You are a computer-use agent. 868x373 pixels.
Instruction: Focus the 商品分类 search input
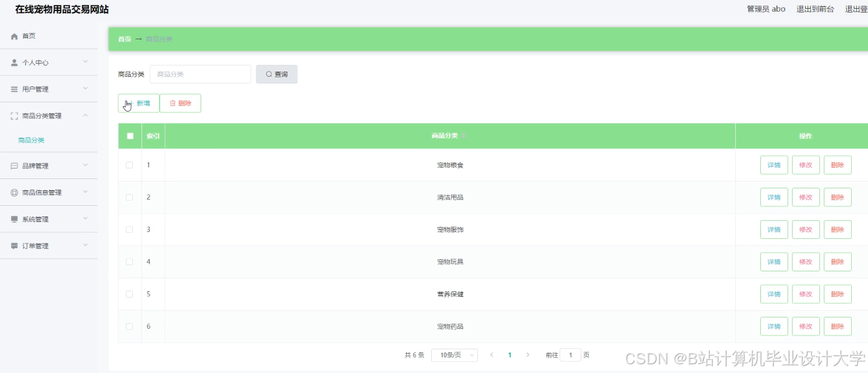pos(200,74)
